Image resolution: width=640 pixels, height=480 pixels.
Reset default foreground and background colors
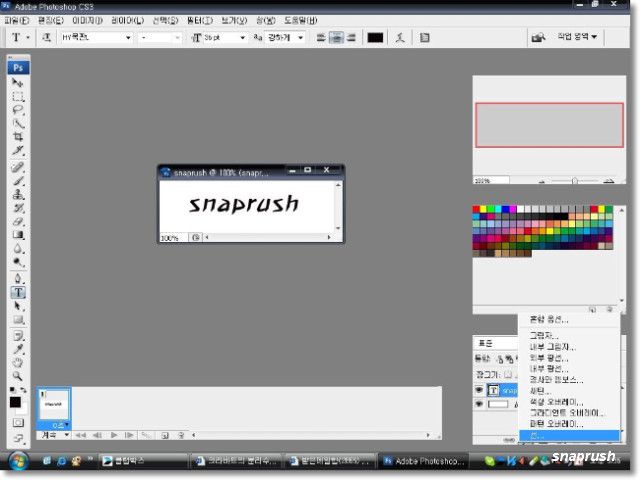[x=12, y=390]
